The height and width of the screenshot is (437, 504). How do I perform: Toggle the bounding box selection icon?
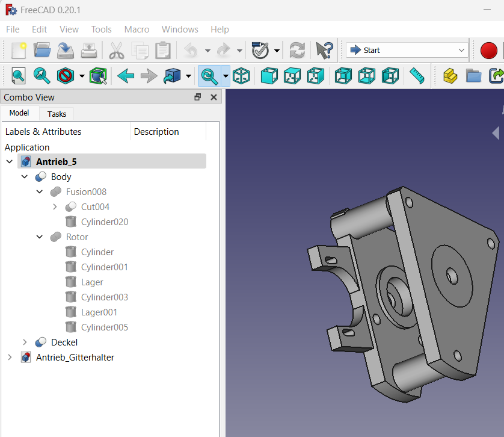98,76
